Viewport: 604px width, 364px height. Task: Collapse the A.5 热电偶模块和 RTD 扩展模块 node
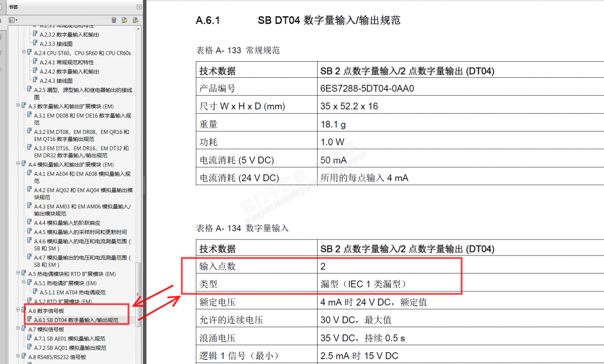point(18,273)
